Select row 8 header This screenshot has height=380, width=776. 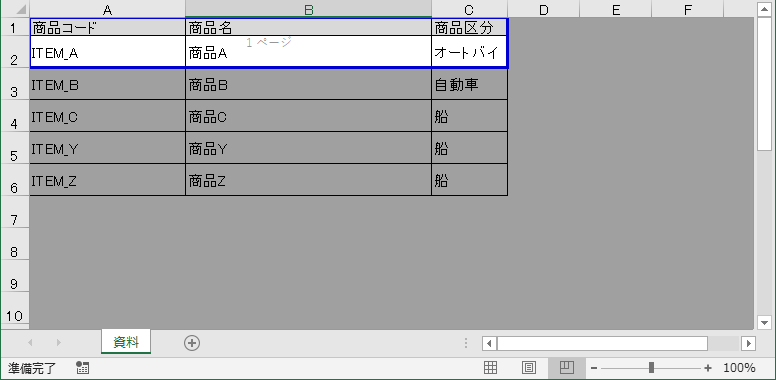[x=15, y=244]
